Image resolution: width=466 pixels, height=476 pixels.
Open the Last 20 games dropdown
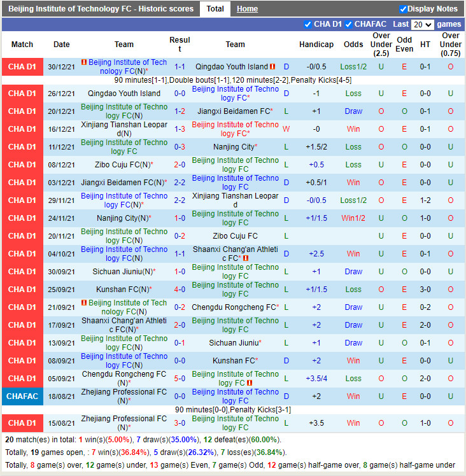click(422, 24)
